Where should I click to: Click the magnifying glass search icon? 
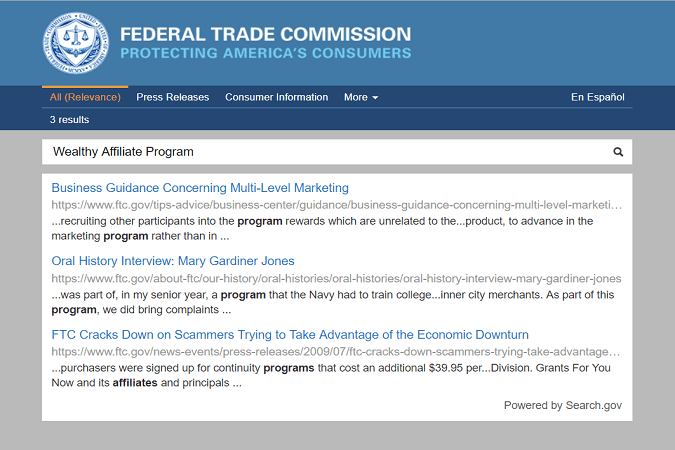pyautogui.click(x=618, y=152)
